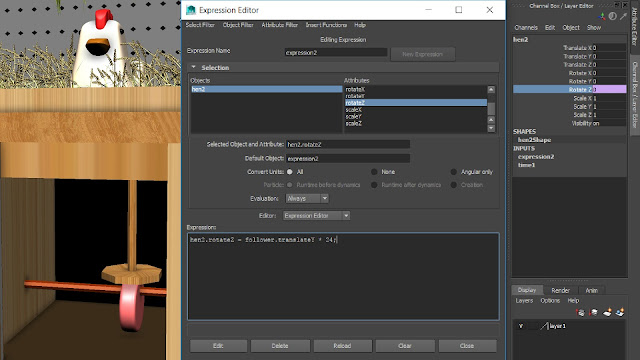This screenshot has height=360, width=640.
Task: Click the Default Object field
Action: click(x=348, y=158)
